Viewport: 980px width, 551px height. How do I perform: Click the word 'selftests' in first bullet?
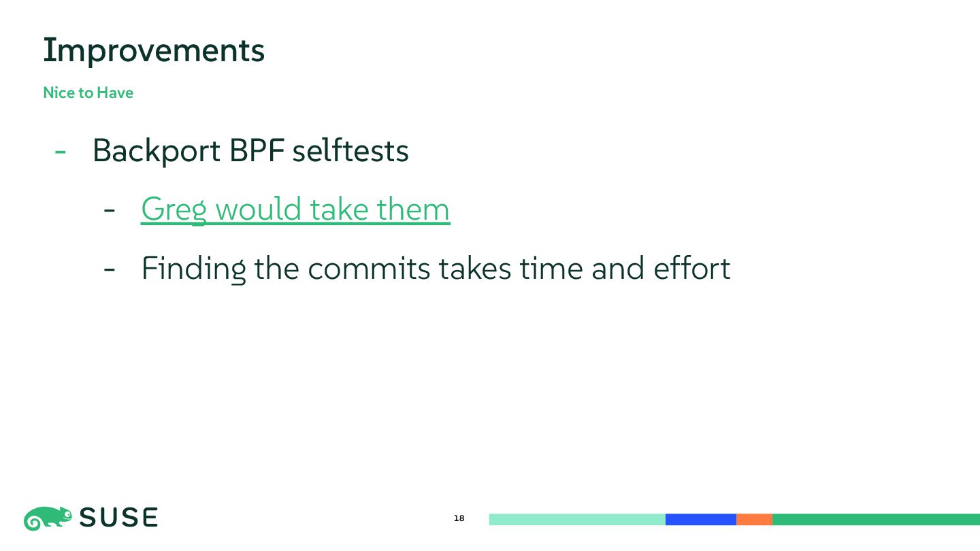tap(350, 150)
